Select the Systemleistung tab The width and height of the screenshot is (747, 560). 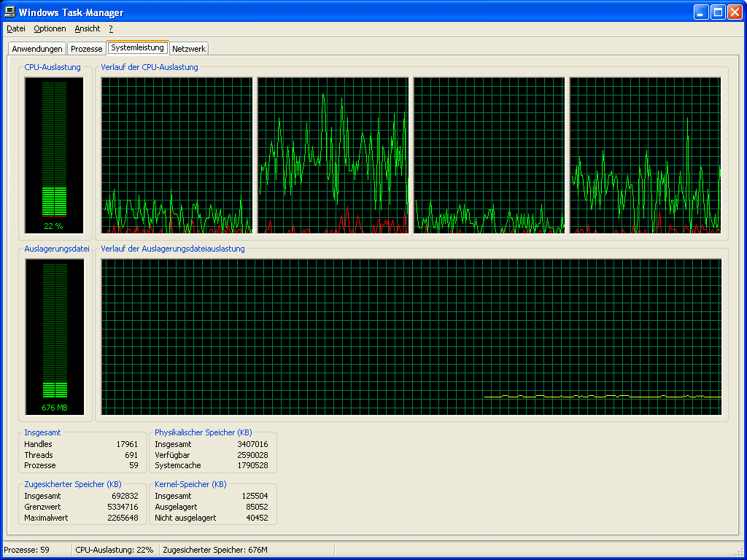(x=138, y=47)
